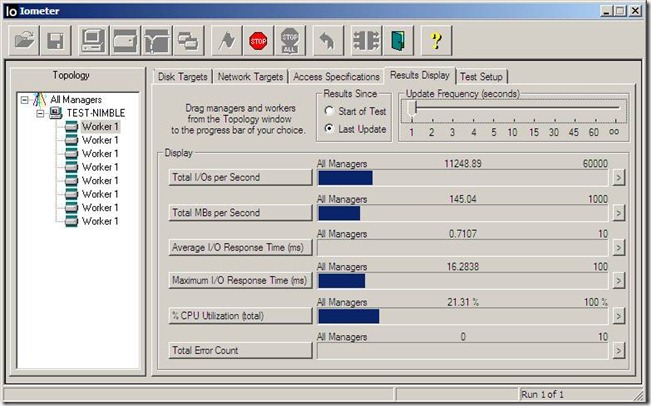The width and height of the screenshot is (651, 406).
Task: Click the Exit door icon
Action: 398,41
